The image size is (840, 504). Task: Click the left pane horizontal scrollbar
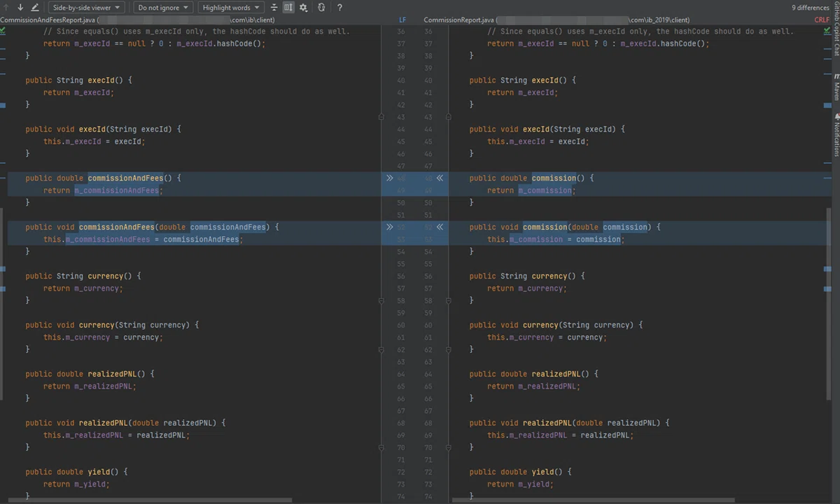pyautogui.click(x=149, y=500)
